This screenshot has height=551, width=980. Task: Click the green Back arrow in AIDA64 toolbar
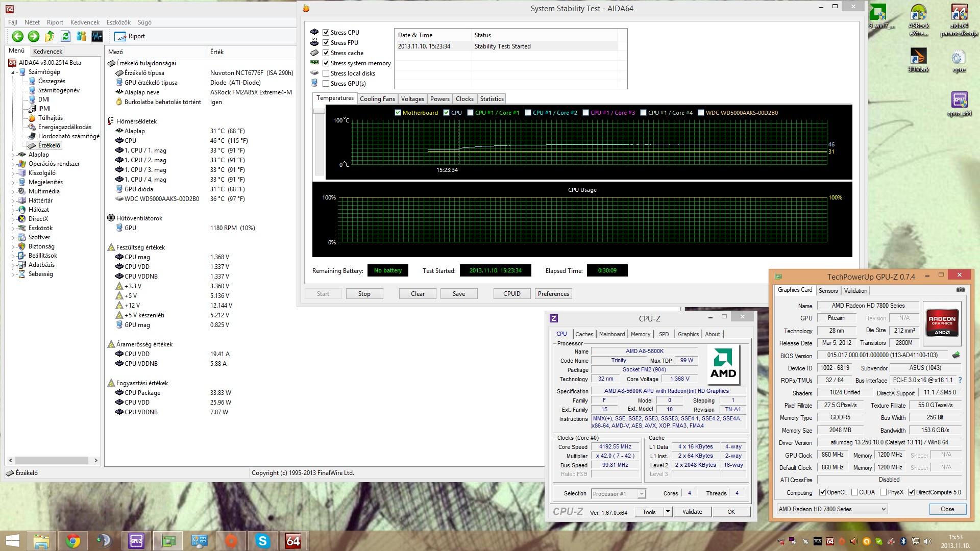click(18, 36)
